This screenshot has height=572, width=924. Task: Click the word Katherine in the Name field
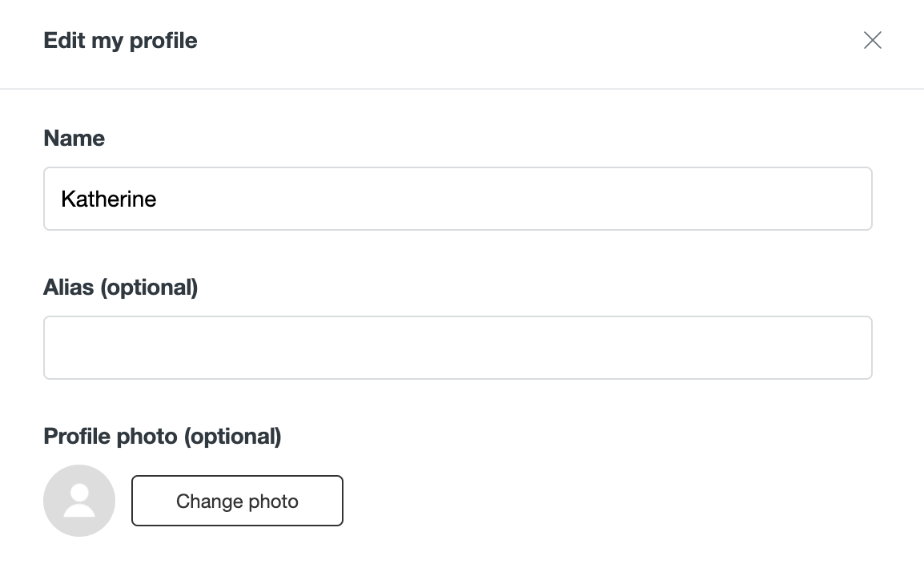pyautogui.click(x=108, y=199)
